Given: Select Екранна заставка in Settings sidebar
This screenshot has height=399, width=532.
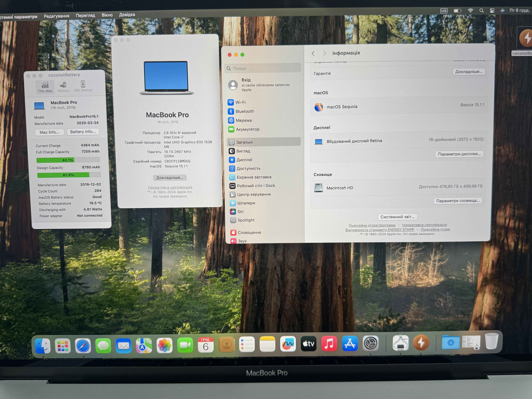Looking at the screenshot, I should click(x=264, y=177).
